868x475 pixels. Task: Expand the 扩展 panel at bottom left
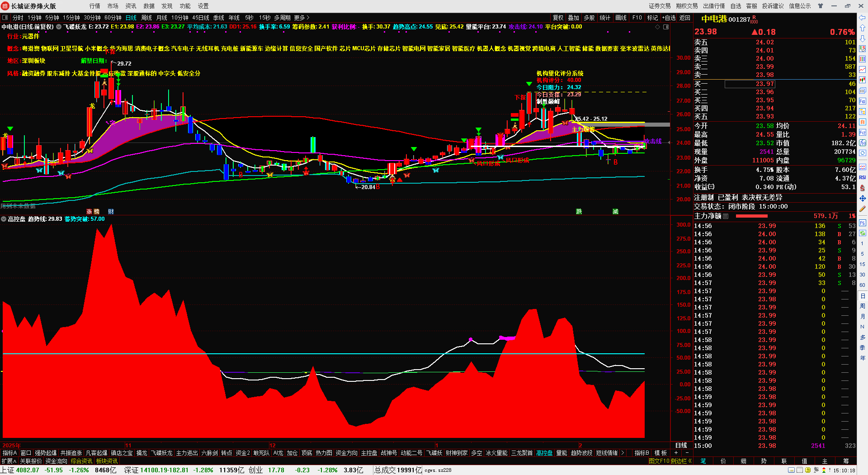(x=9, y=461)
